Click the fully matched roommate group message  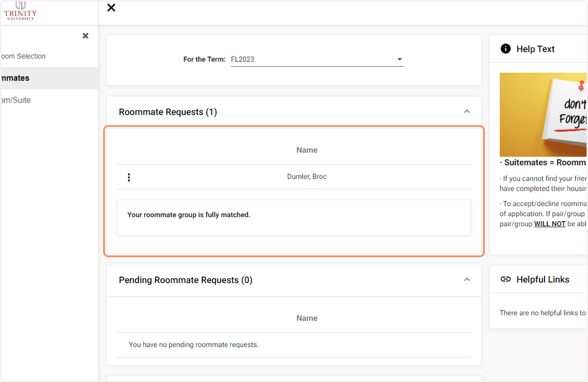click(189, 215)
